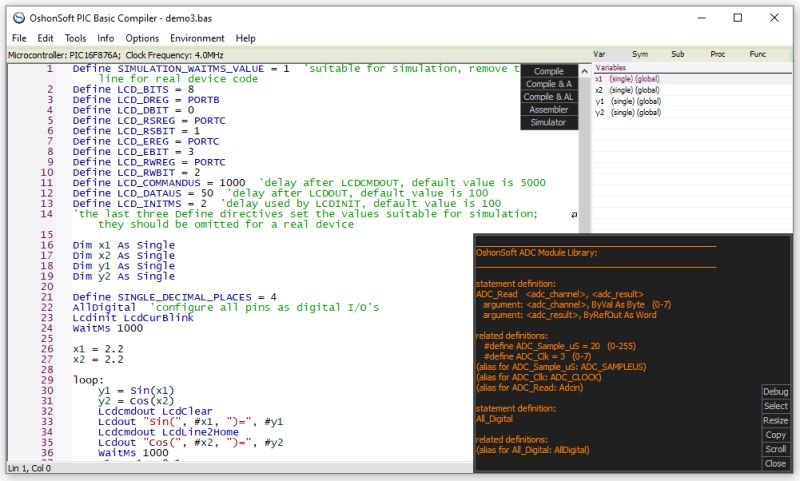Click the Copy button in library panel

776,435
